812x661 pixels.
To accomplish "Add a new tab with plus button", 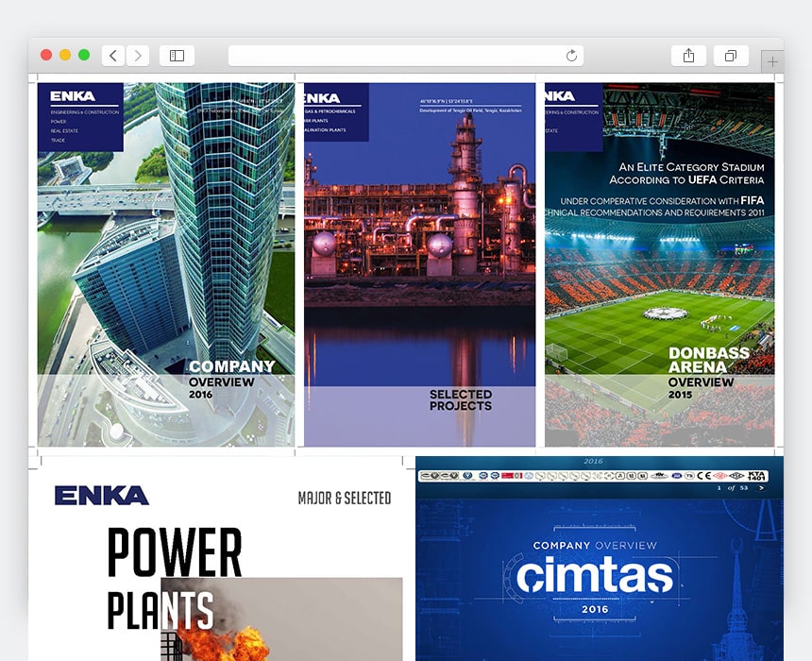I will [772, 62].
